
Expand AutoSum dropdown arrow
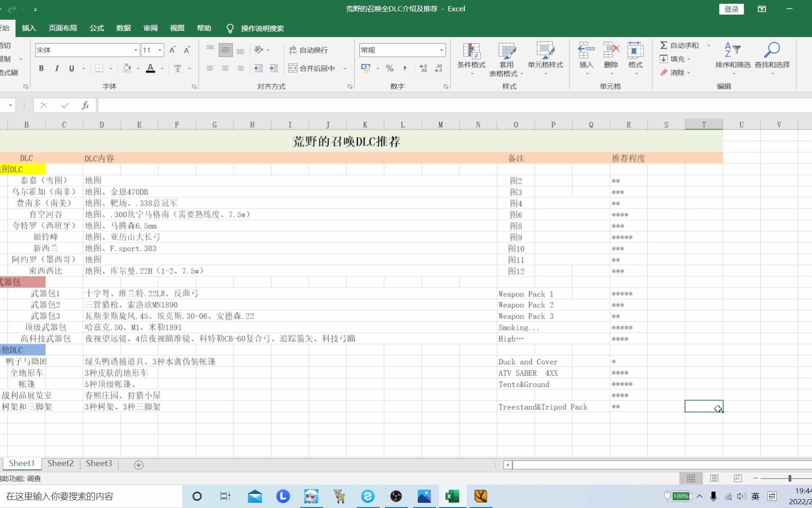(x=708, y=45)
